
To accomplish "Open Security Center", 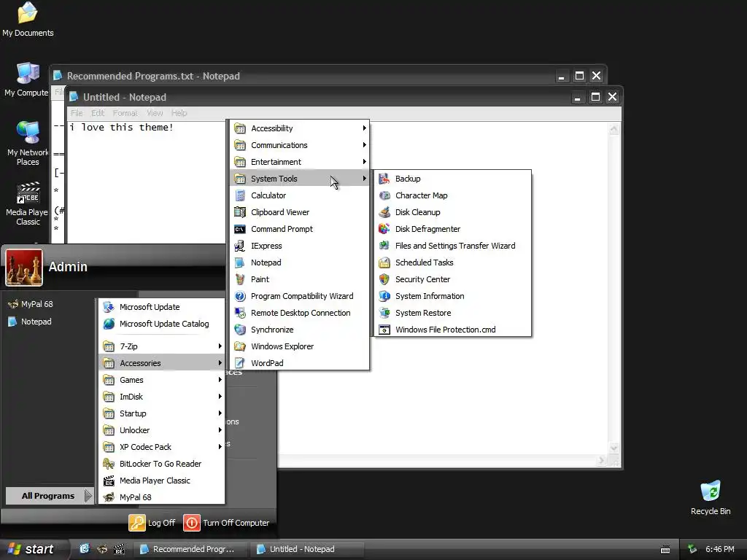I will pos(452,279).
